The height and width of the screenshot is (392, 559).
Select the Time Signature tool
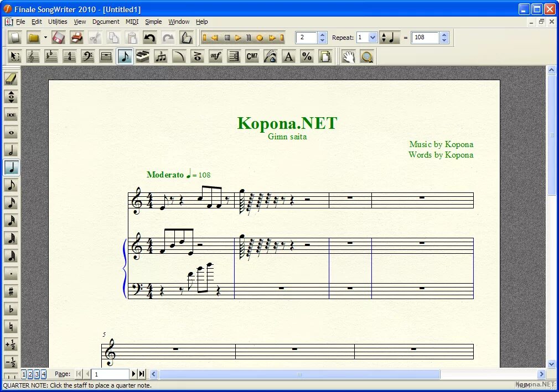coord(70,56)
